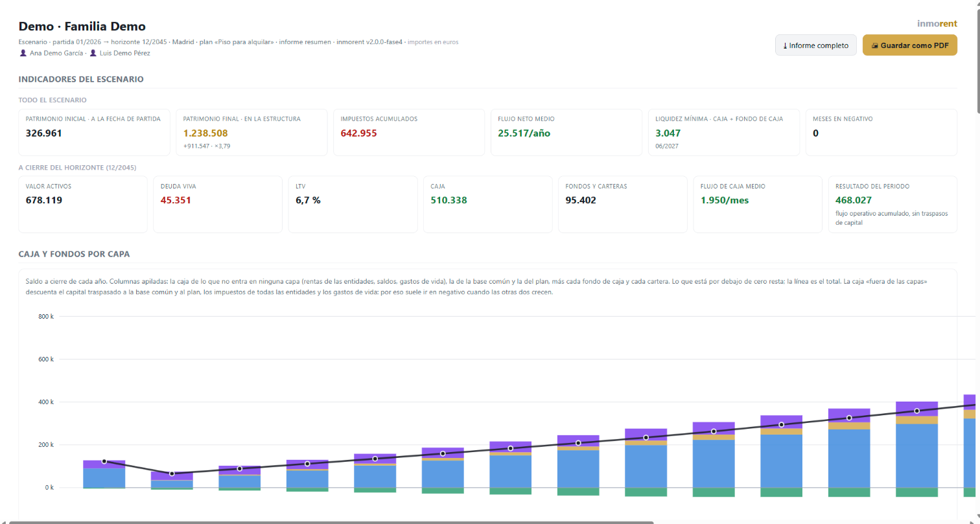
Task: Click the "A CIERRE DEL HORIZONTE (12/2045)" label
Action: [x=78, y=168]
